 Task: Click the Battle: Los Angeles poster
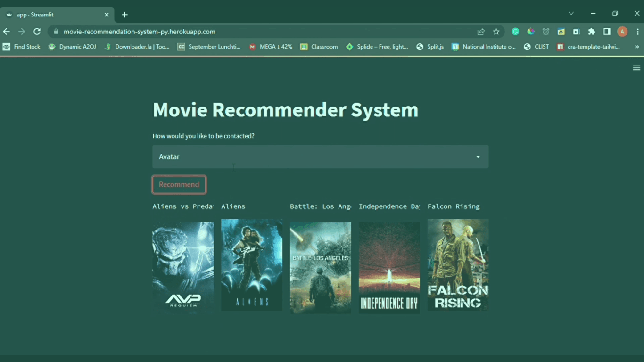click(x=321, y=268)
